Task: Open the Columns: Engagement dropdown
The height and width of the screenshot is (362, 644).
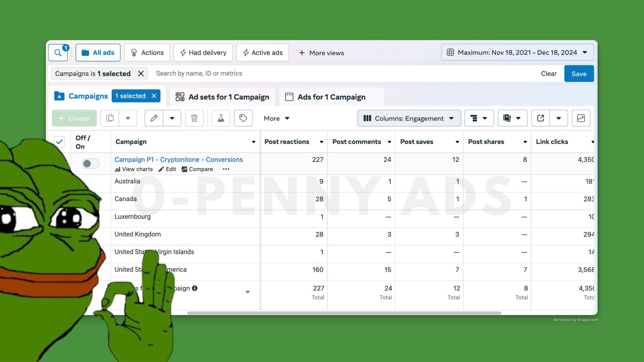Action: [x=409, y=118]
